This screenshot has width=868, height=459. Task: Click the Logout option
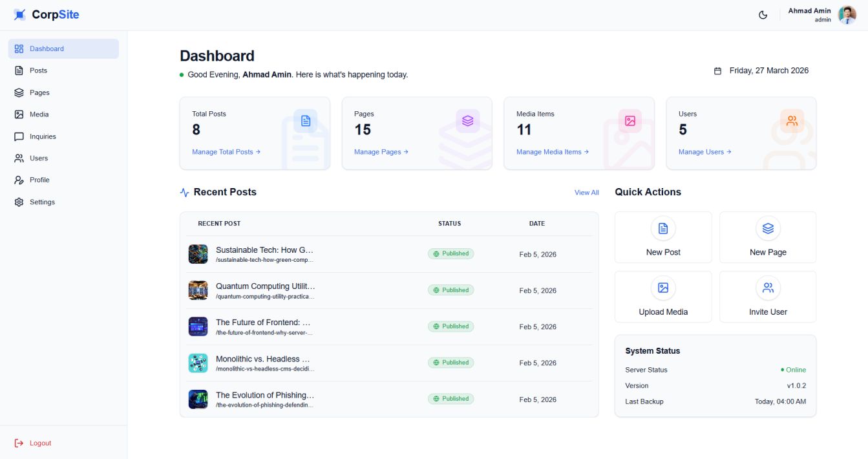[x=33, y=443]
